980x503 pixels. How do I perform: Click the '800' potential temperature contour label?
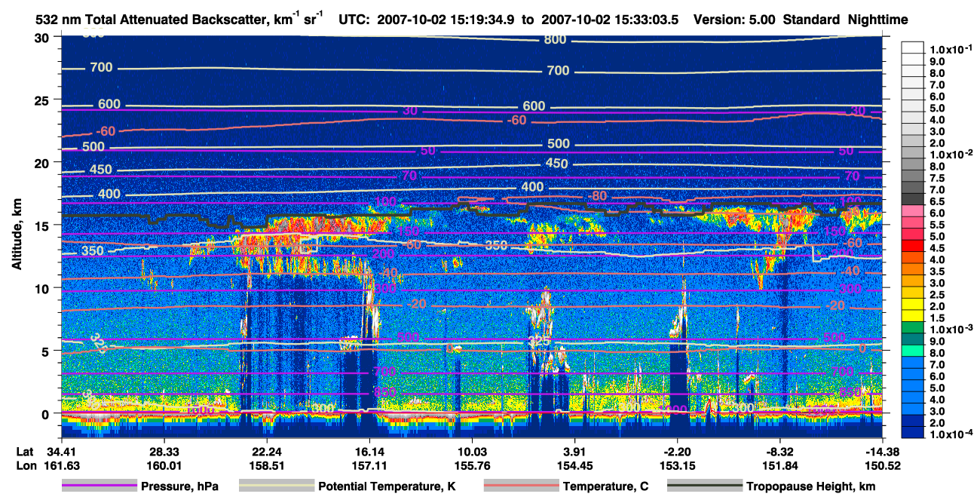(555, 39)
